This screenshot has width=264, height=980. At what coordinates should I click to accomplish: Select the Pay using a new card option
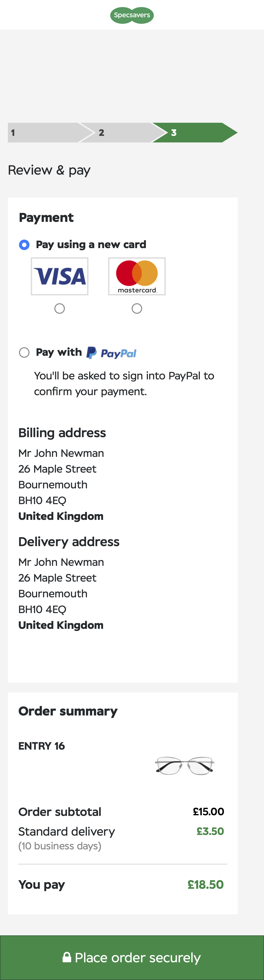tap(24, 245)
